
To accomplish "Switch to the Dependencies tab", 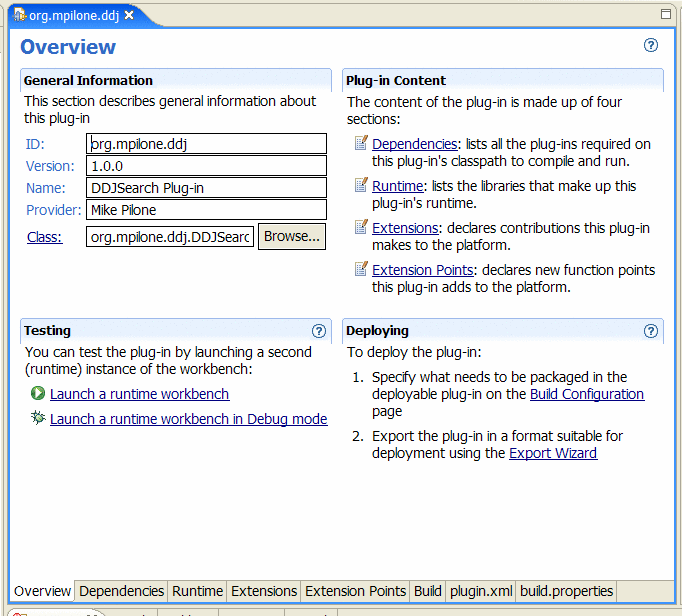I will 121,591.
